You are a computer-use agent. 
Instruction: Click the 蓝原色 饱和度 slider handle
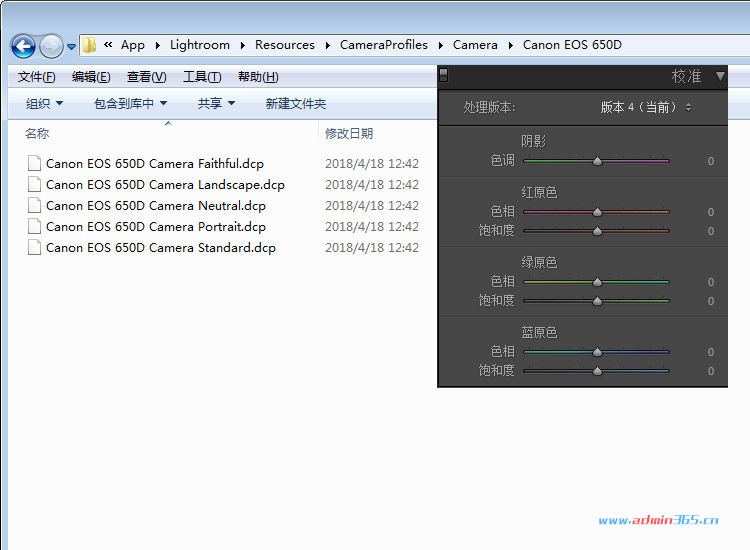(597, 371)
